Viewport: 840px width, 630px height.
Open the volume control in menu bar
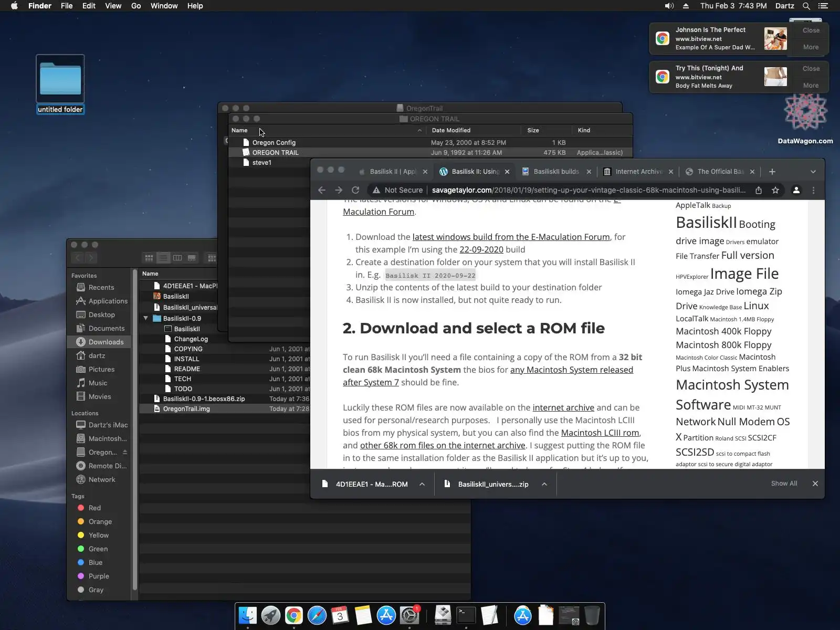[x=669, y=6]
